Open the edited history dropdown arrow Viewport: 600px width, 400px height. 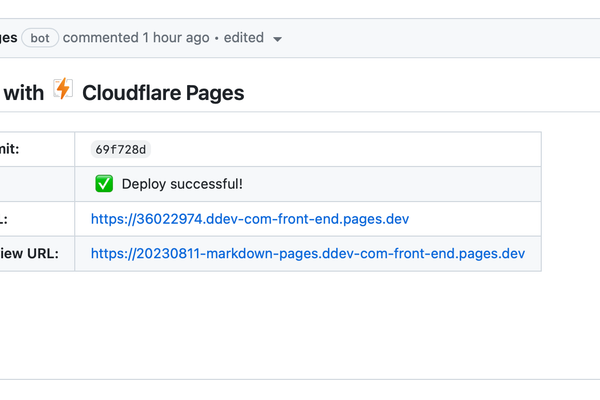[x=277, y=39]
